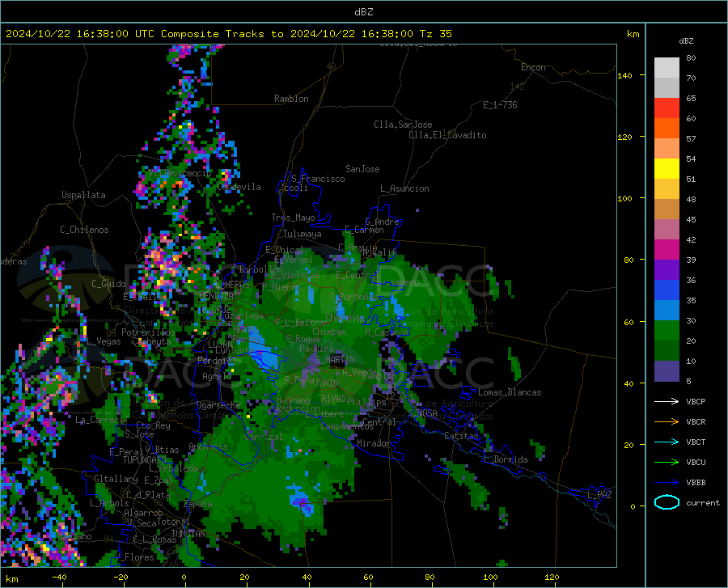Click the orange VBCR arrow icon
The image size is (728, 588).
point(667,421)
